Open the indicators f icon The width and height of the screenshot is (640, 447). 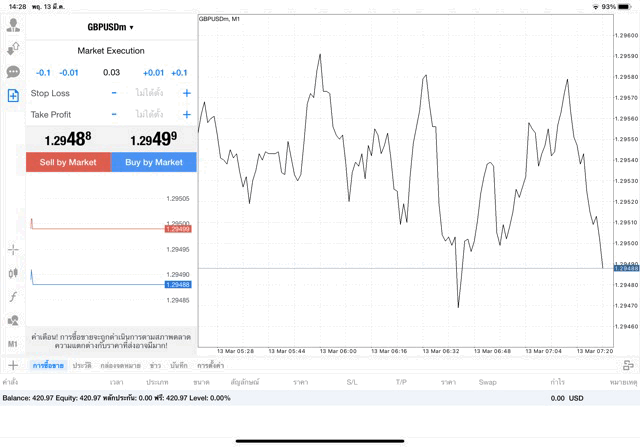click(x=13, y=297)
